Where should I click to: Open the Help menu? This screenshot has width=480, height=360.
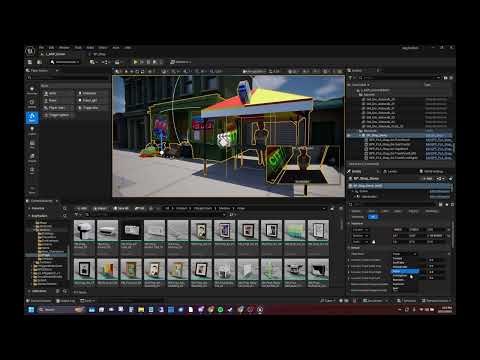pos(128,48)
